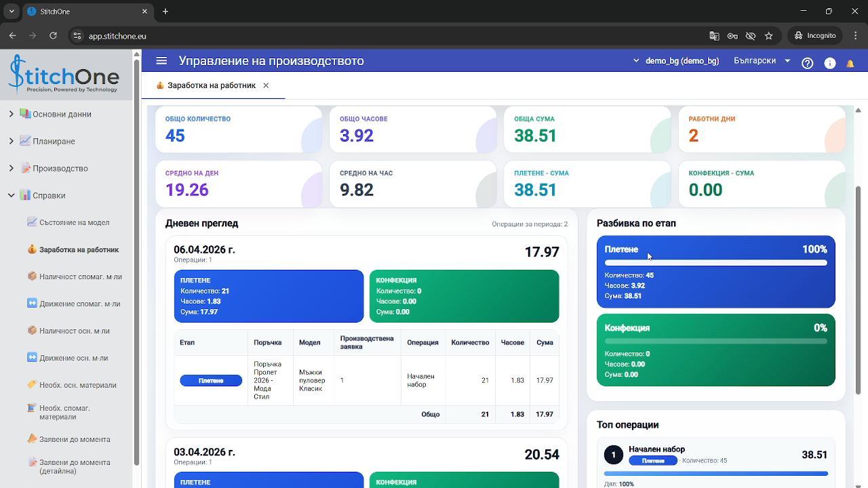The width and height of the screenshot is (868, 488).
Task: Click Движение осн. м-ли arrows icon
Action: 32,357
